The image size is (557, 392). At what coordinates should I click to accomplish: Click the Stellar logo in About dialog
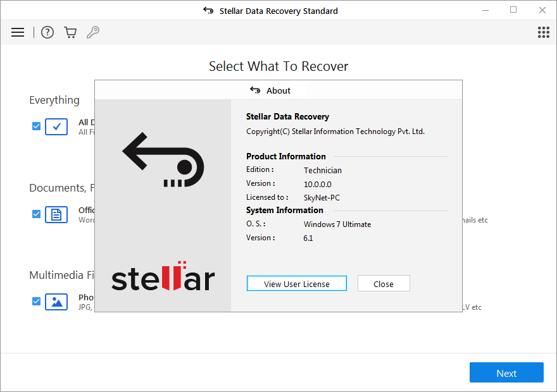(163, 276)
